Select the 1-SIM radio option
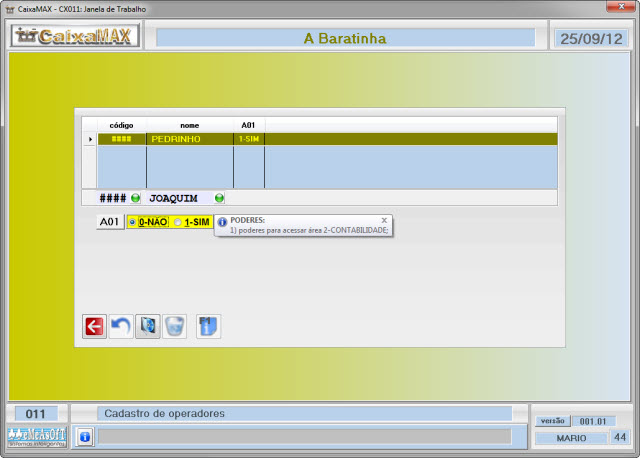This screenshot has width=640, height=458. [178, 222]
